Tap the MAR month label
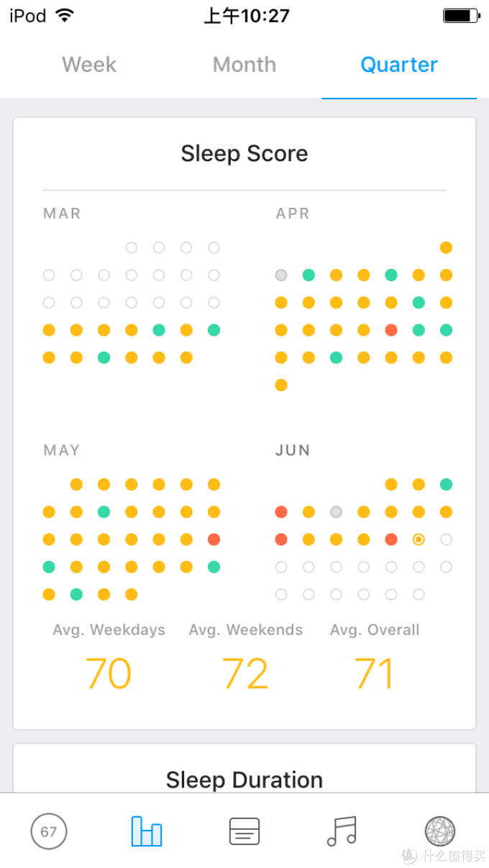This screenshot has height=868, width=489. 62,214
